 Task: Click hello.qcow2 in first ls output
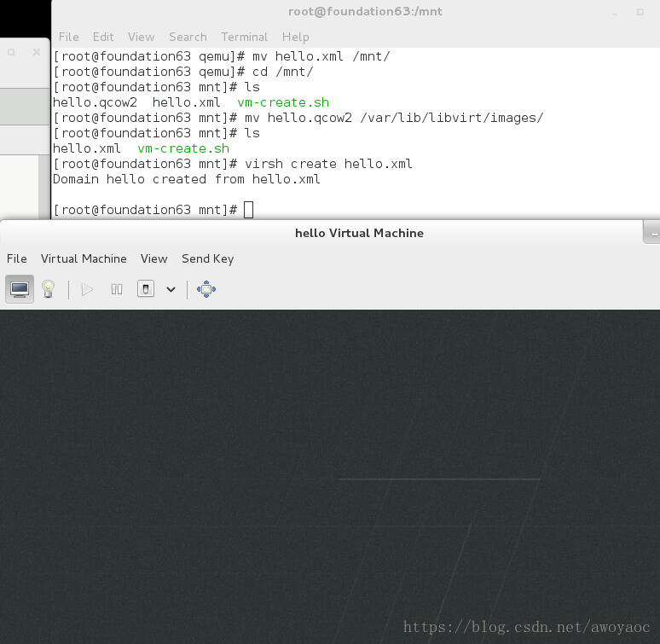coord(96,102)
